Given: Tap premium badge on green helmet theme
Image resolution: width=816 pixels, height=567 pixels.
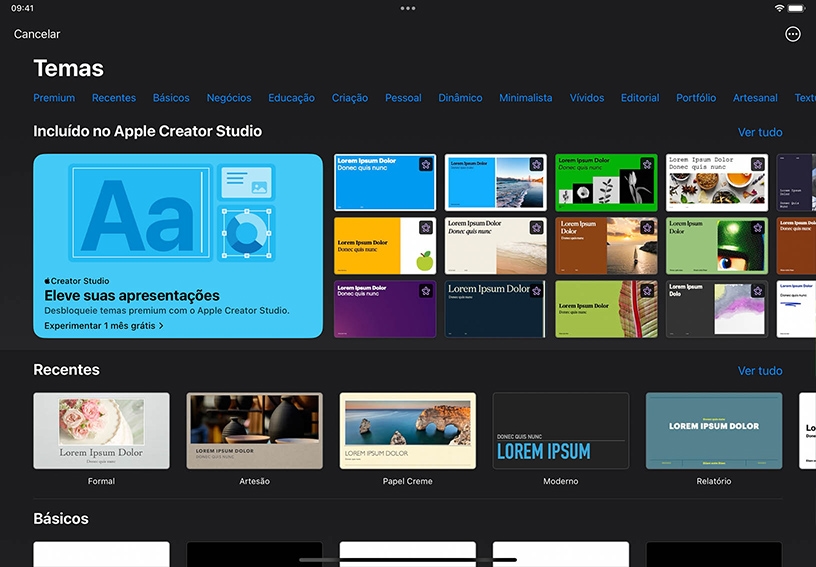Looking at the screenshot, I should 758,227.
